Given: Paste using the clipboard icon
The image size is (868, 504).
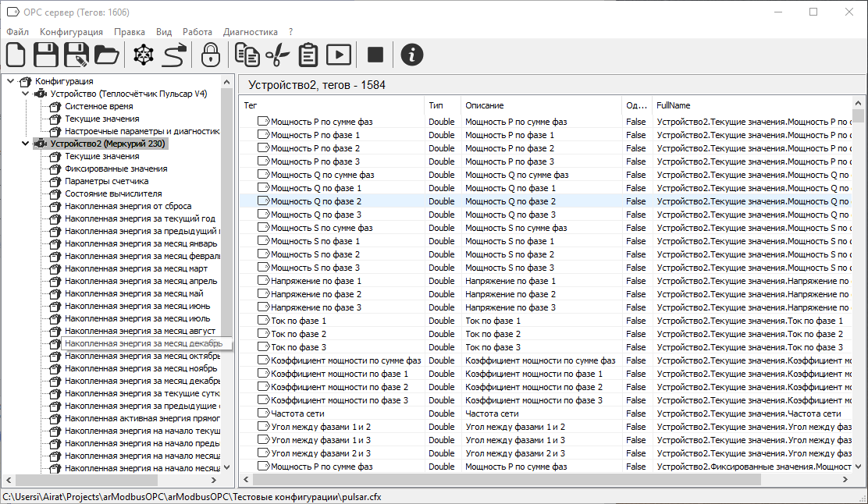Looking at the screenshot, I should (x=308, y=55).
